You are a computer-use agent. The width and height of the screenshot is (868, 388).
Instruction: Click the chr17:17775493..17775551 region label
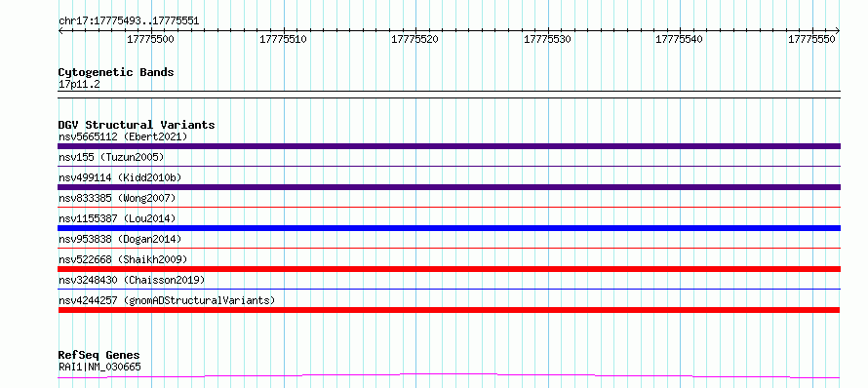[129, 21]
